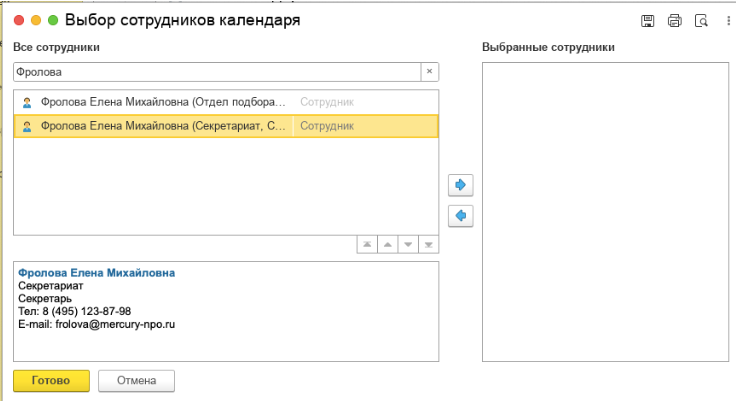Click inside the Фролова search input field
The height and width of the screenshot is (401, 736).
pos(215,72)
